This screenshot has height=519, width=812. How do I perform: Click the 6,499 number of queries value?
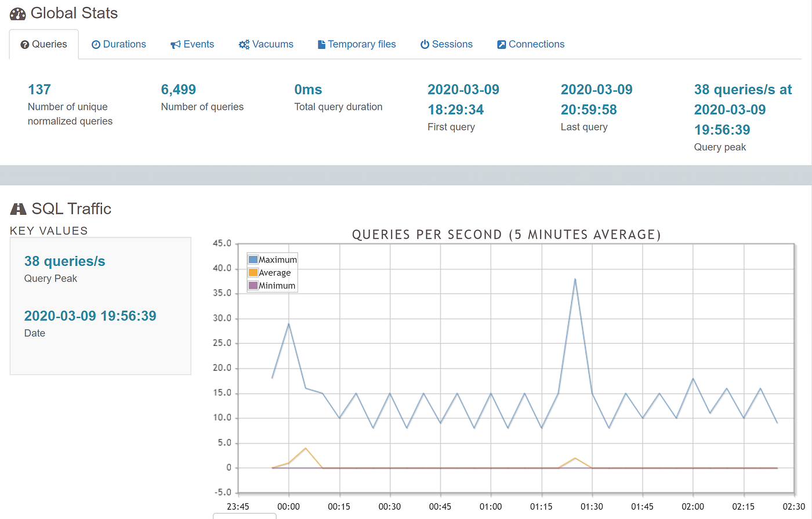point(179,89)
